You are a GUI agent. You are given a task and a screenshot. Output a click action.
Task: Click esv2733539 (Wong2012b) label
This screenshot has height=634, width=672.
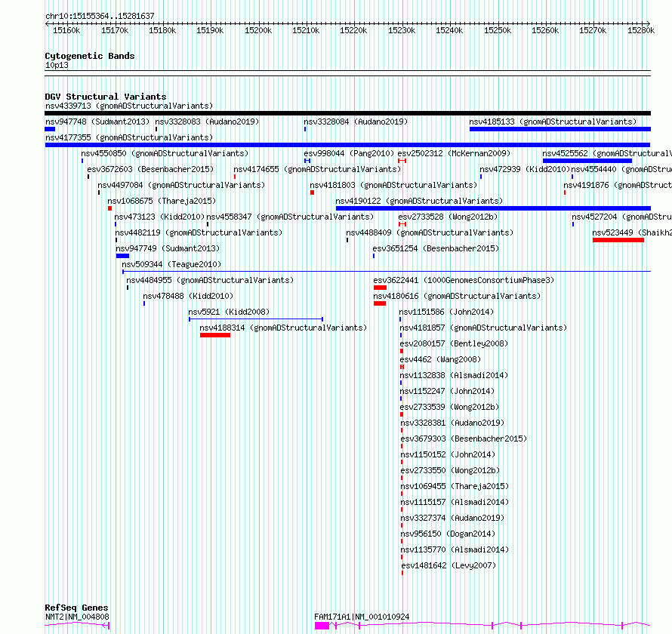click(449, 407)
